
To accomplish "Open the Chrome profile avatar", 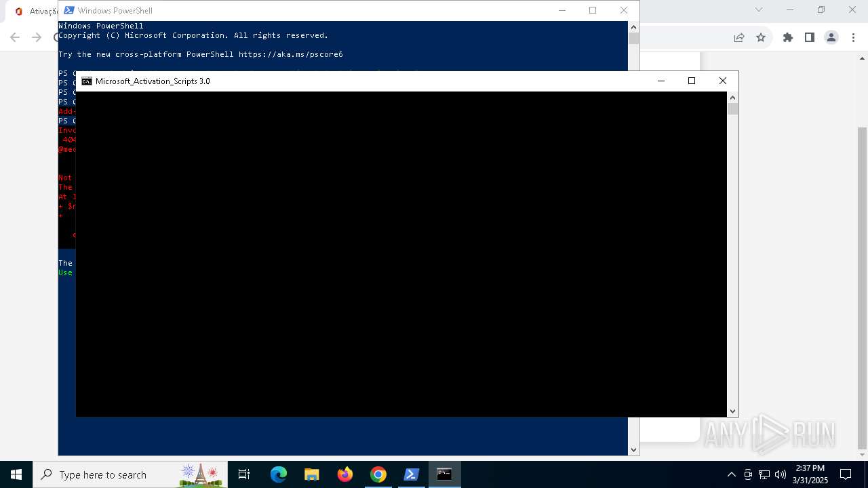I will 831,37.
